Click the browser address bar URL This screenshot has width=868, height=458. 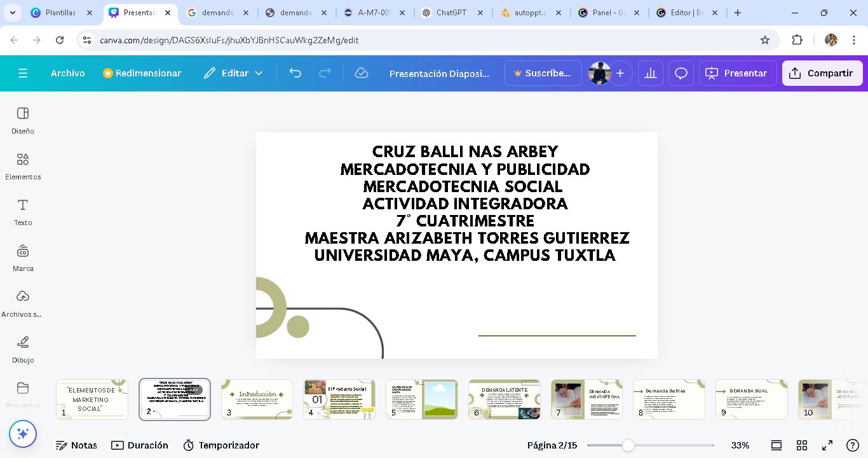[229, 40]
